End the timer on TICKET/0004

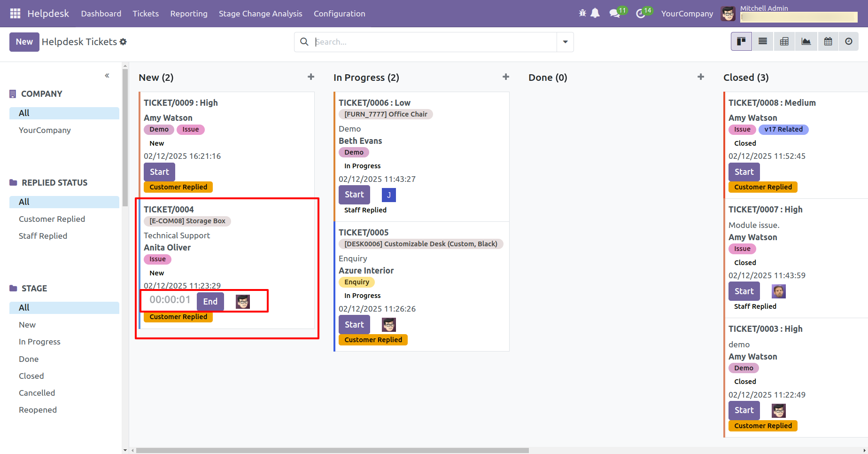pos(210,302)
